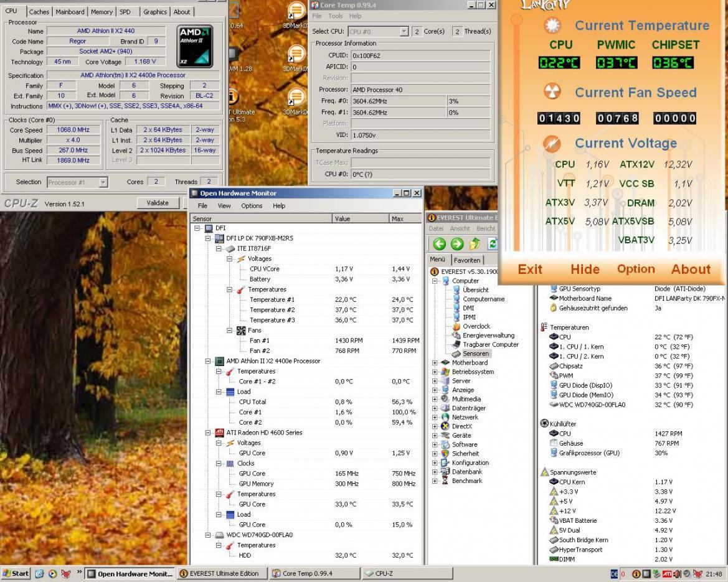Collapse the Computer node in EVEREST
The height and width of the screenshot is (582, 728).
[435, 281]
